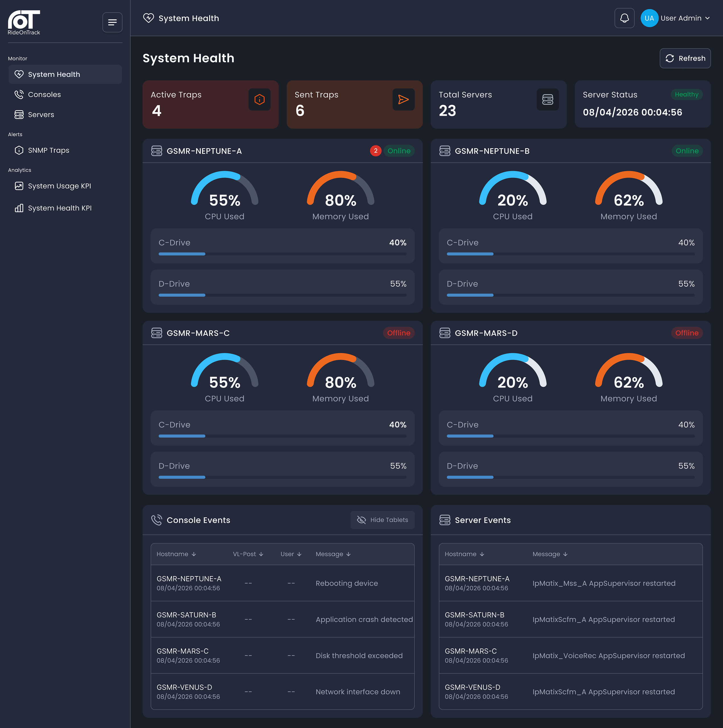Click D-Drive usage bar of GSMR-MARS-D
Screen dimensions: 723x728
[570, 477]
